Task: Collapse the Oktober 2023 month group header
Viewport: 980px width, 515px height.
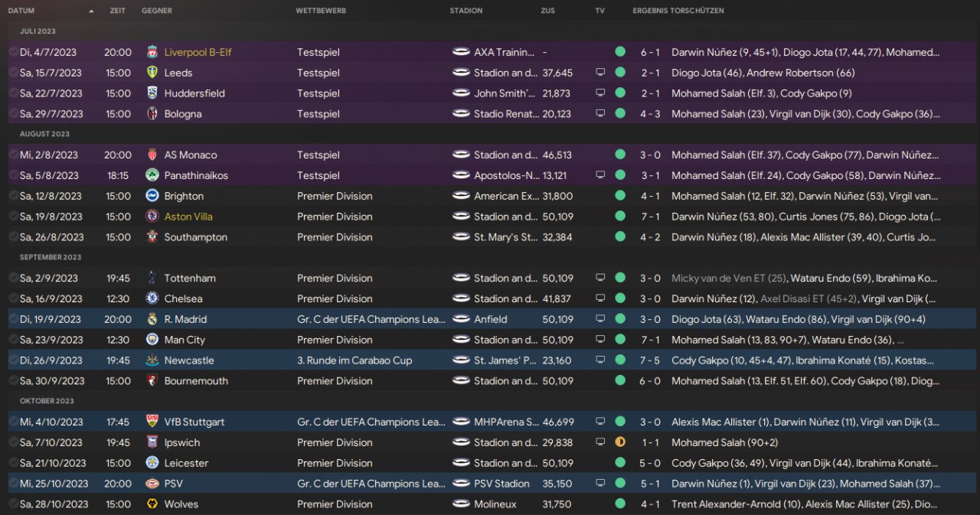Action: tap(47, 401)
